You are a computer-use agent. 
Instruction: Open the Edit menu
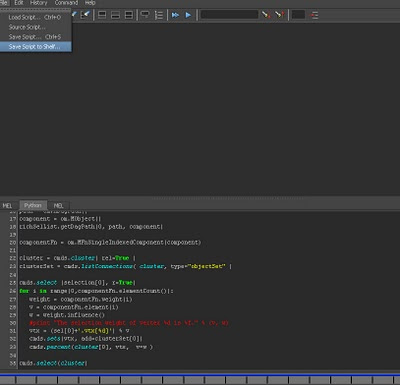[19, 3]
